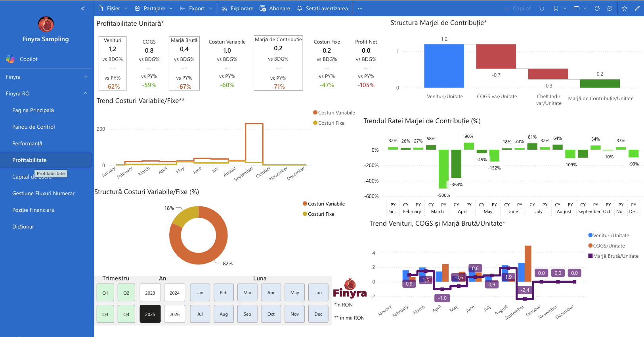
Task: Click the pencil edit icon
Action: tap(637, 8)
